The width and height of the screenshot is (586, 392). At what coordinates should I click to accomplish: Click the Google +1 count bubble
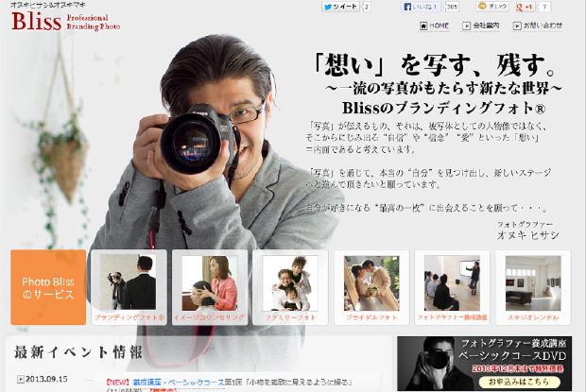[x=544, y=7]
